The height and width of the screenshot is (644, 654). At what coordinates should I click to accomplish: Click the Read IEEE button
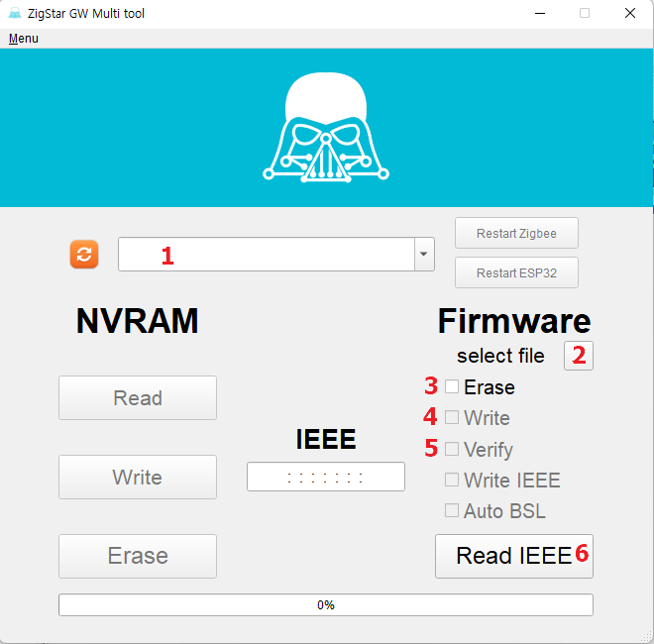[x=514, y=556]
